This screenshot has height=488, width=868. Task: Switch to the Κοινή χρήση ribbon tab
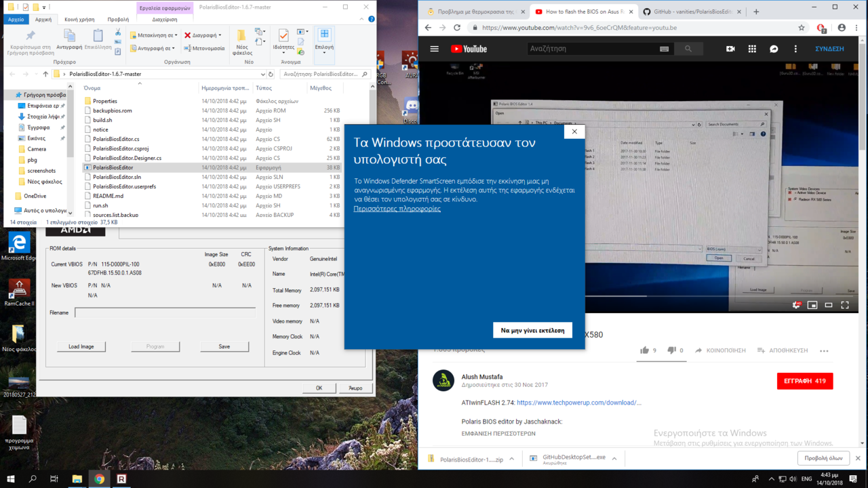pyautogui.click(x=79, y=20)
